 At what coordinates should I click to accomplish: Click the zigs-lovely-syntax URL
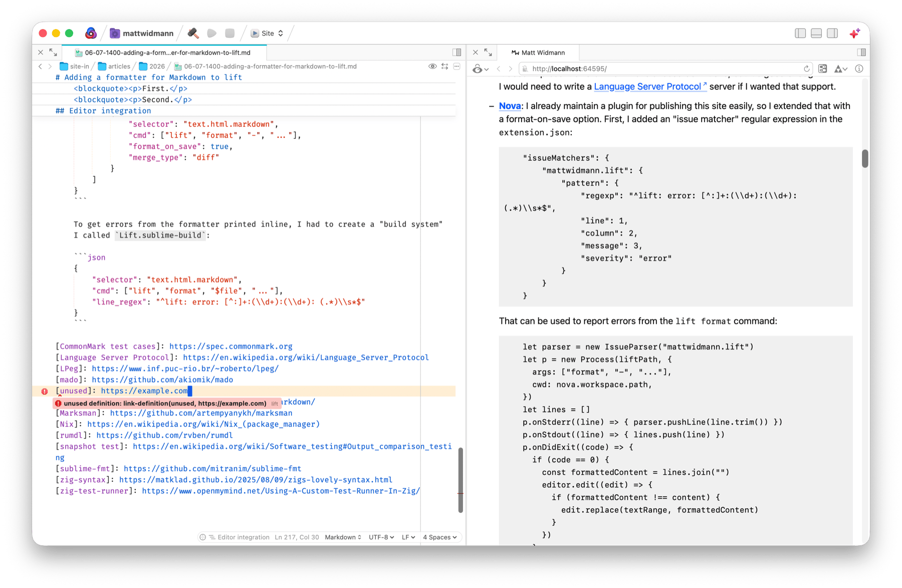coord(256,480)
